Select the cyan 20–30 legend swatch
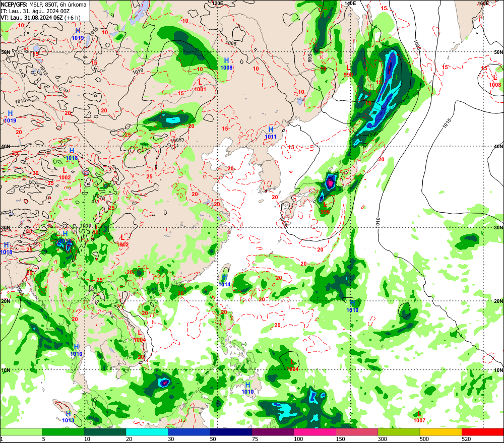Image resolution: width=504 pixels, height=443 pixels. [x=147, y=432]
